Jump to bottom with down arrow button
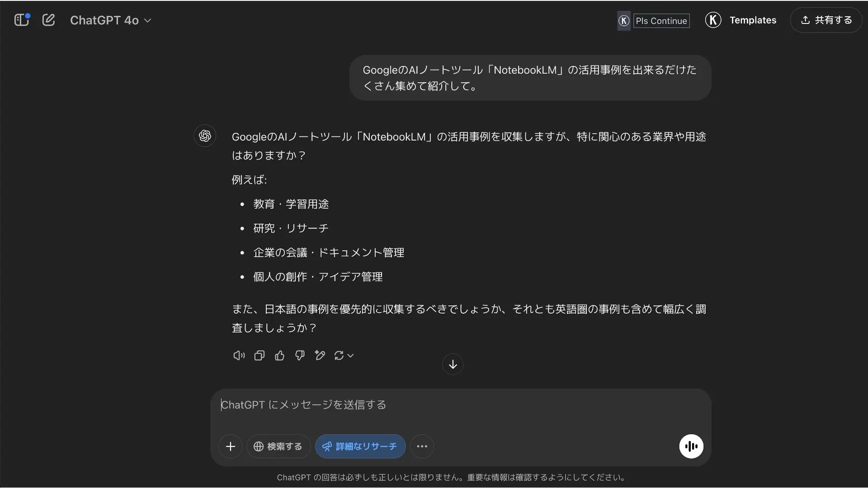This screenshot has height=488, width=868. point(453,364)
